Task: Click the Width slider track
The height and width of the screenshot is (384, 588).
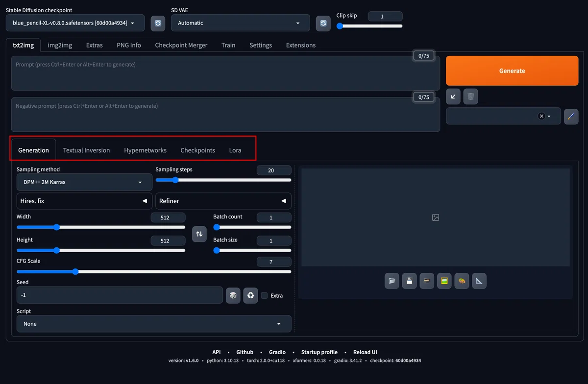Action: [x=101, y=227]
